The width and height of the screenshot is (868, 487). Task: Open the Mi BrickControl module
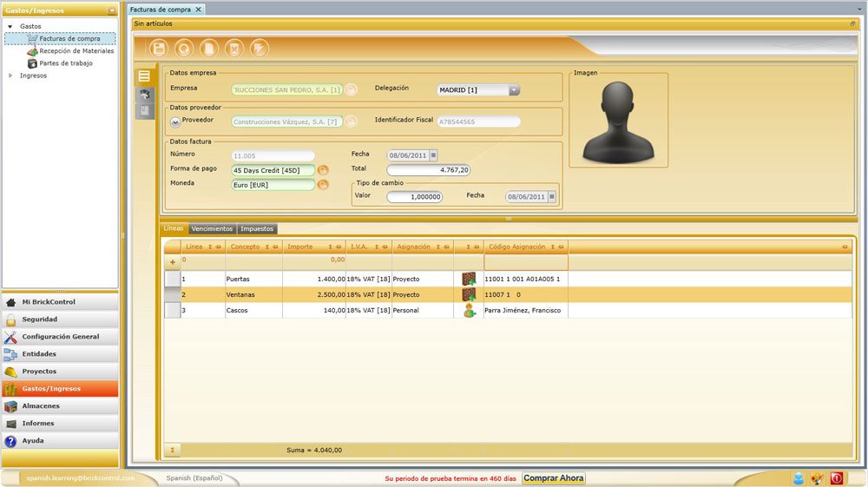60,301
